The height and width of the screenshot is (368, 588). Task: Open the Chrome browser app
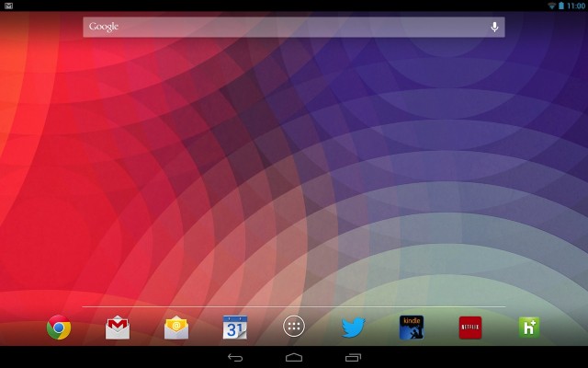[59, 328]
